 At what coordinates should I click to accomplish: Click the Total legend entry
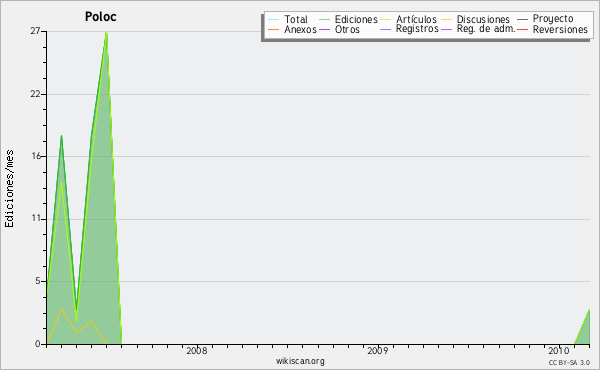pos(288,19)
